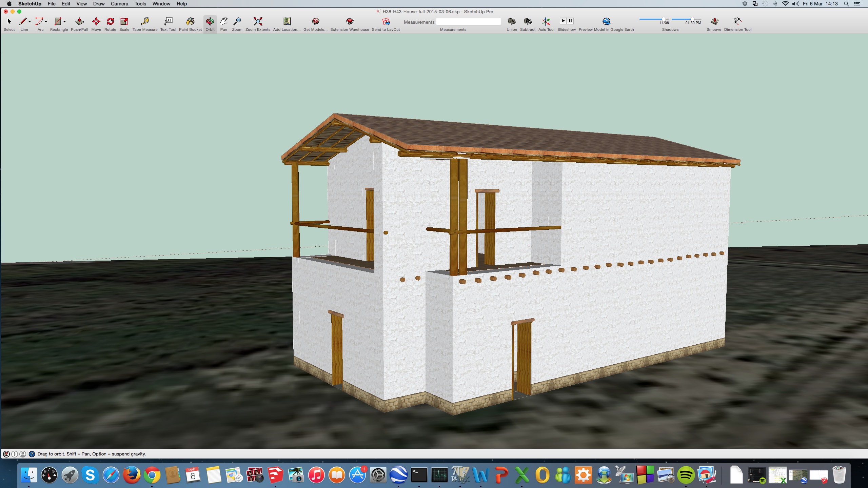Open the Draw menu

click(99, 4)
